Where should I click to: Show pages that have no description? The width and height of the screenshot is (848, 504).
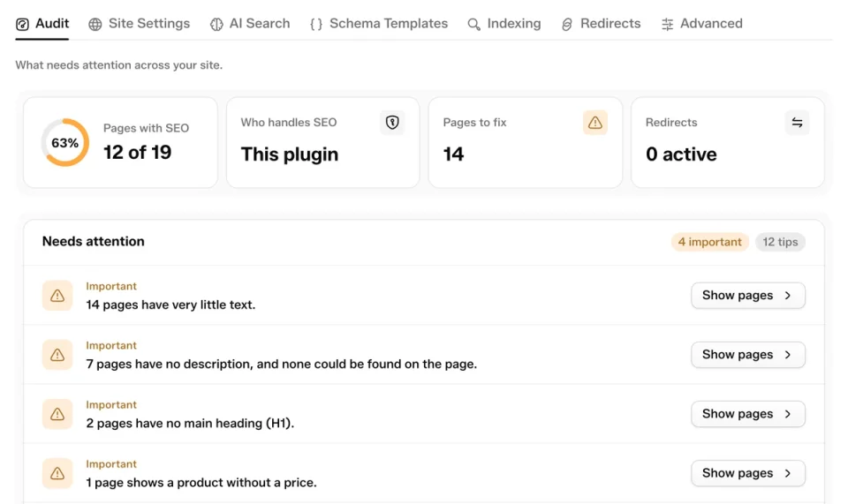[x=748, y=355]
